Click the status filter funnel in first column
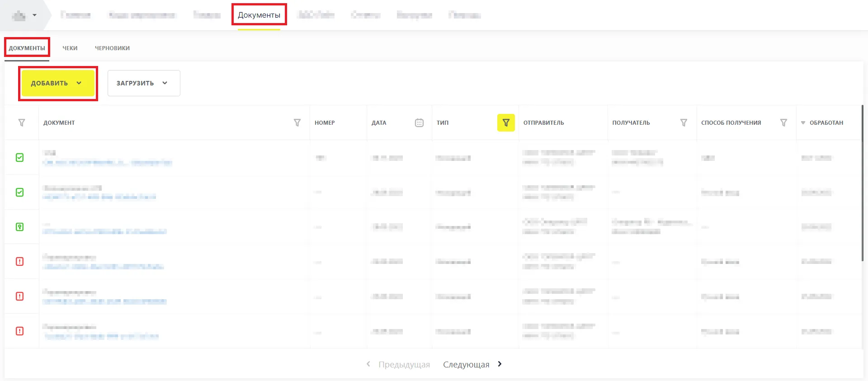868x381 pixels. click(21, 122)
